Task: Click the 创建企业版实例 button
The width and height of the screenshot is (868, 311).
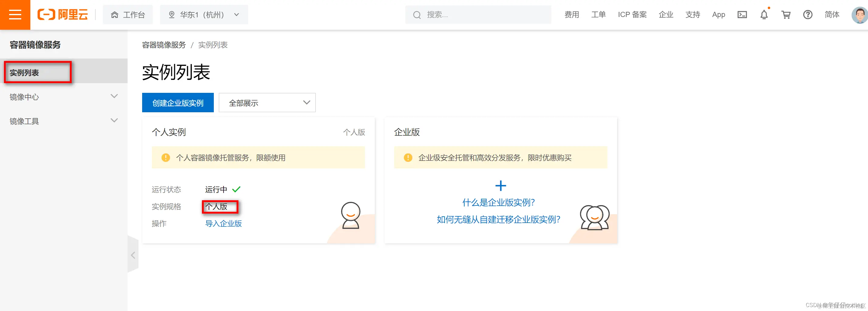Action: [178, 102]
